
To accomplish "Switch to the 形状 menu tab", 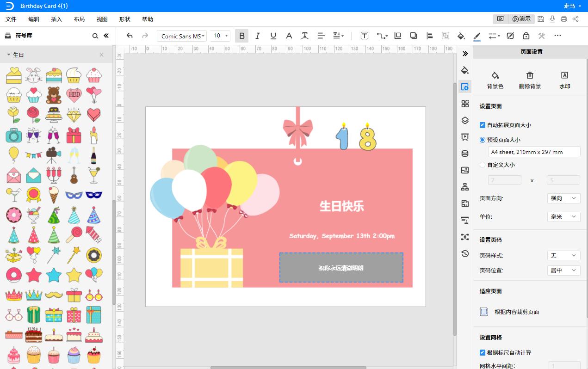I will (x=124, y=19).
